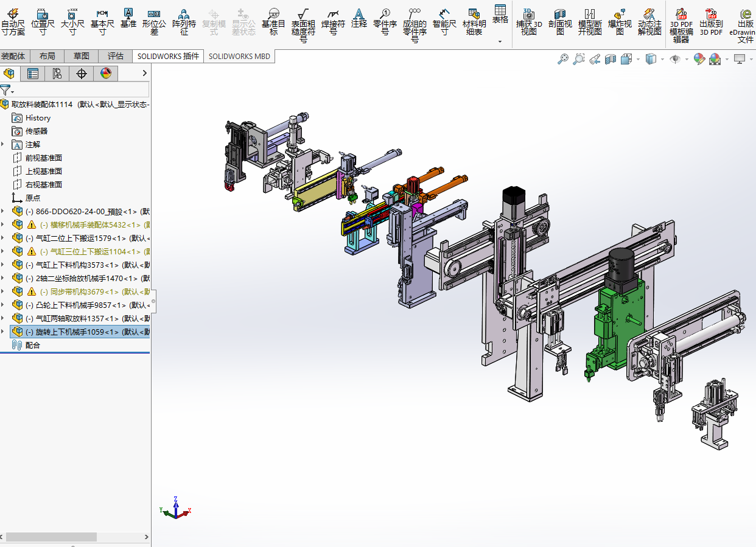756x547 pixels.
Task: Open the 评估 evaluate tab
Action: (x=115, y=56)
